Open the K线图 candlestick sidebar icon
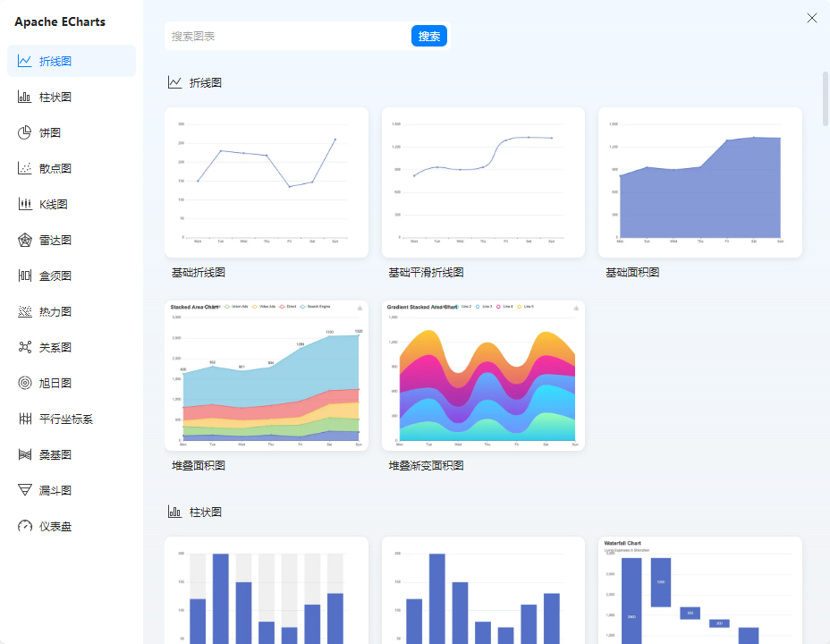Screen dimensions: 830x644 [24, 204]
